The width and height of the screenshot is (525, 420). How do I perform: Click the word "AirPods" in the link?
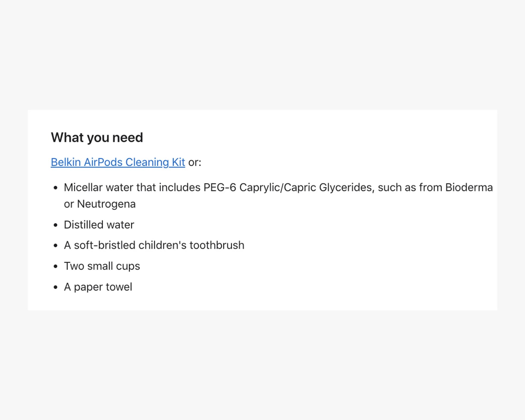(x=103, y=162)
